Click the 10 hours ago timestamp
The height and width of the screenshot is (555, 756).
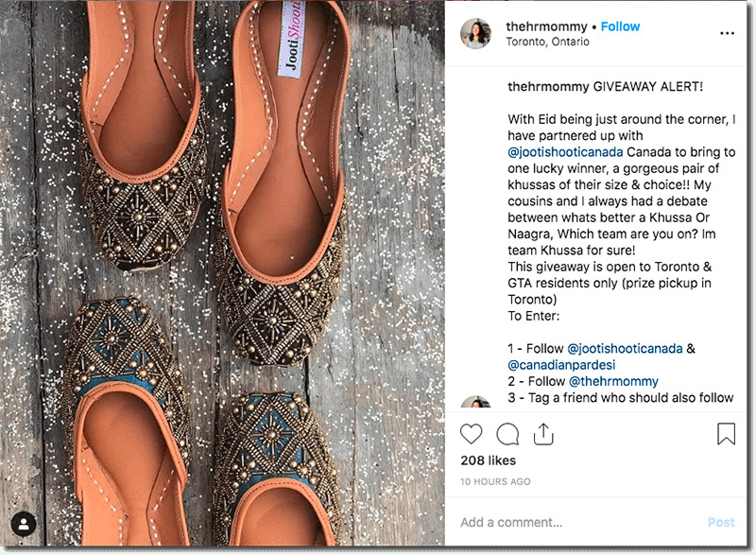(493, 481)
